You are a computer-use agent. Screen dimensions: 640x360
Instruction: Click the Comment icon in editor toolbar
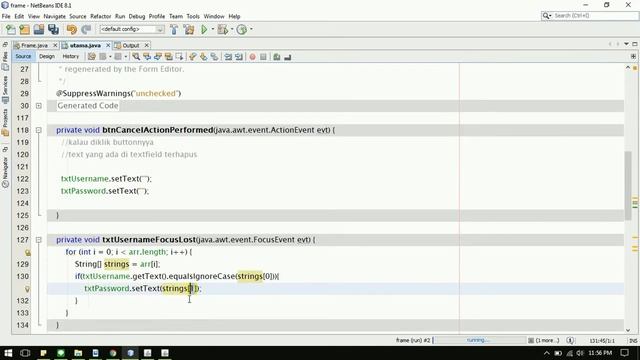[x=277, y=57]
